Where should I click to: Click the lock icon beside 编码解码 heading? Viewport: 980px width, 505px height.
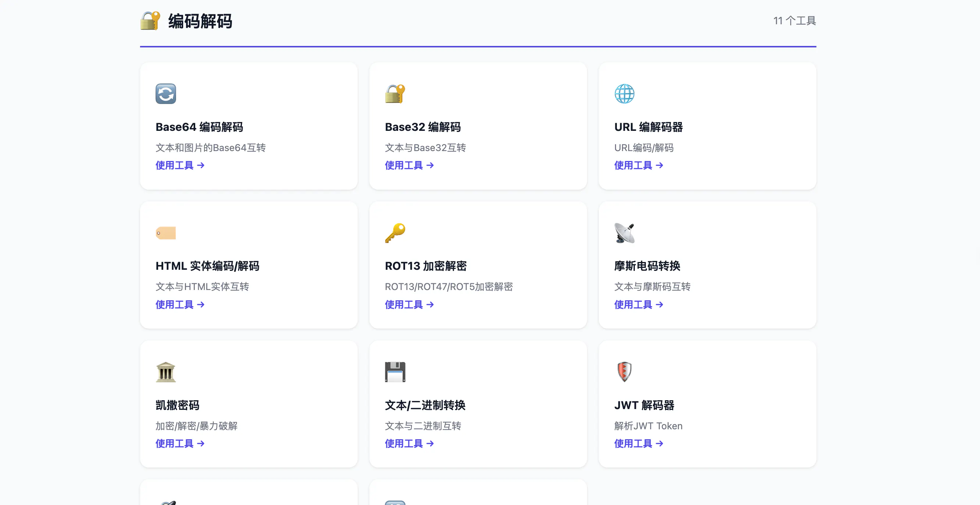[150, 21]
